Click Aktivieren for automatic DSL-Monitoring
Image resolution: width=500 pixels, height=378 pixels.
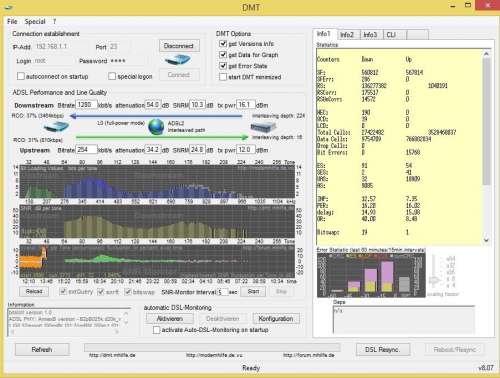point(170,319)
